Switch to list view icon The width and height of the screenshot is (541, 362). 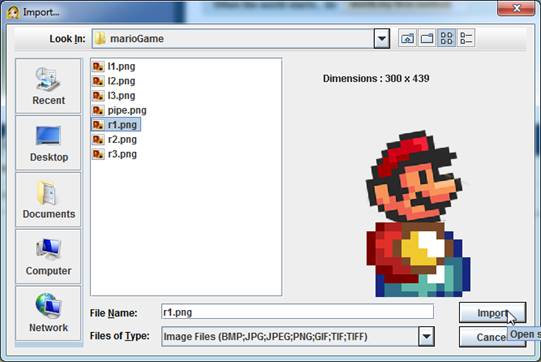(446, 38)
